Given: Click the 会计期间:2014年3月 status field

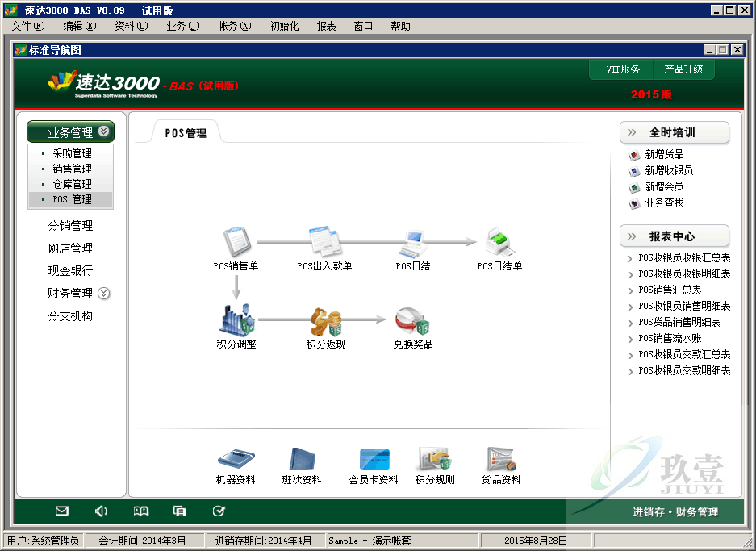Looking at the screenshot, I should (145, 541).
